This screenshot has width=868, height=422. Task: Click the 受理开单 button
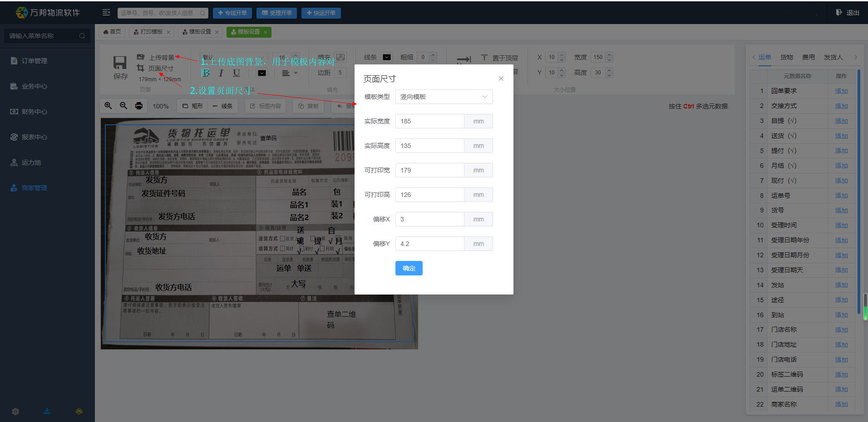pyautogui.click(x=277, y=13)
